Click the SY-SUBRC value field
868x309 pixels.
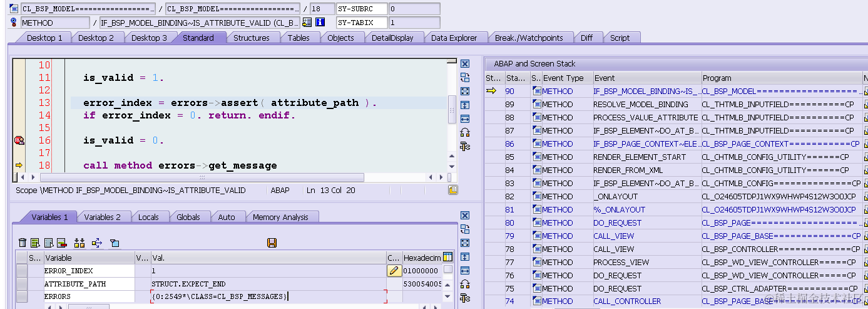point(413,9)
